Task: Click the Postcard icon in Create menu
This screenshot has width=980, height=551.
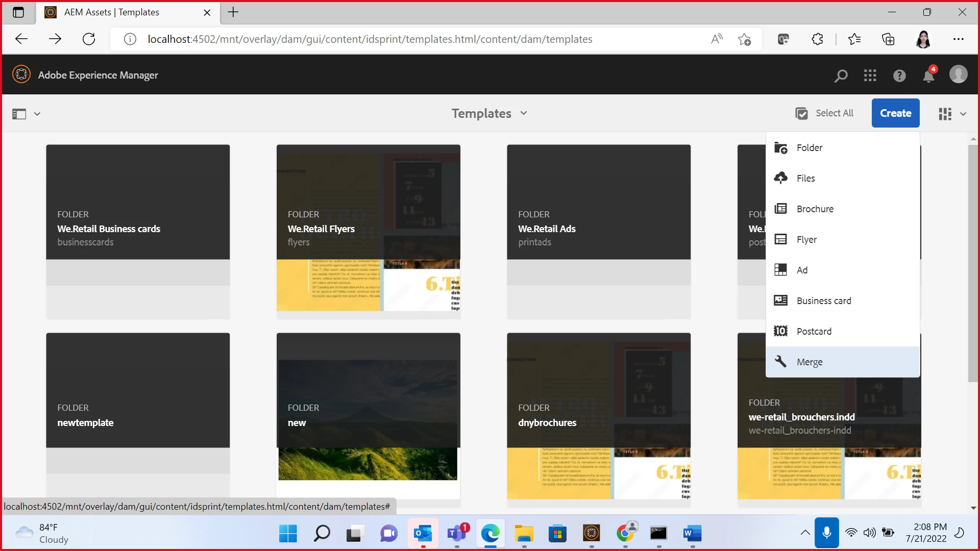Action: (780, 331)
